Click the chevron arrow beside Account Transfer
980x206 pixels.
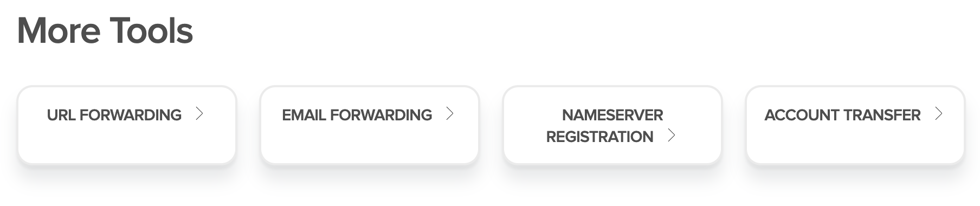point(939,114)
